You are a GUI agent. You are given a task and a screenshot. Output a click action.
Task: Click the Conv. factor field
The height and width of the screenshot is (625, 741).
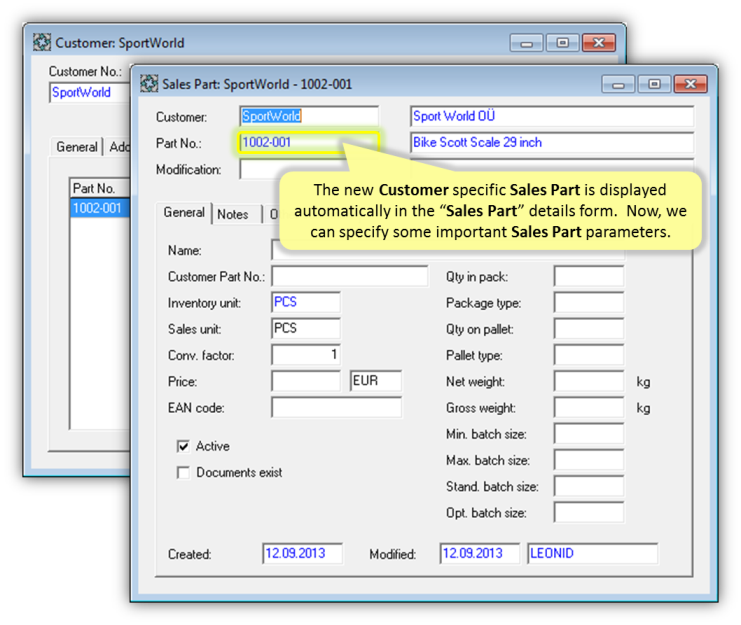click(x=306, y=355)
